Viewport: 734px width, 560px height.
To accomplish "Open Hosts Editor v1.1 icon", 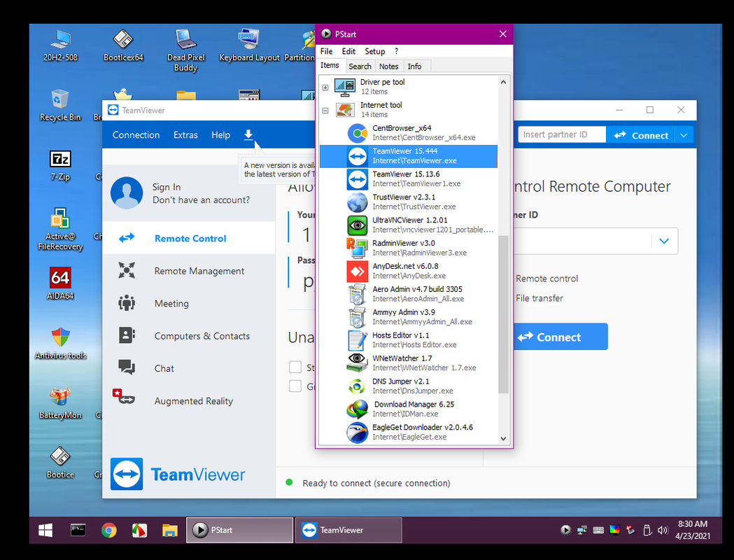I will click(357, 340).
